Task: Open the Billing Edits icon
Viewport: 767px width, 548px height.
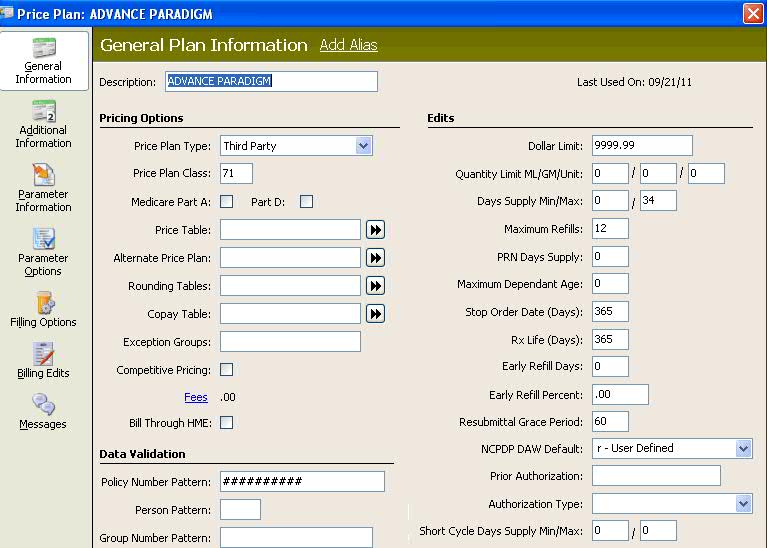Action: coord(44,354)
